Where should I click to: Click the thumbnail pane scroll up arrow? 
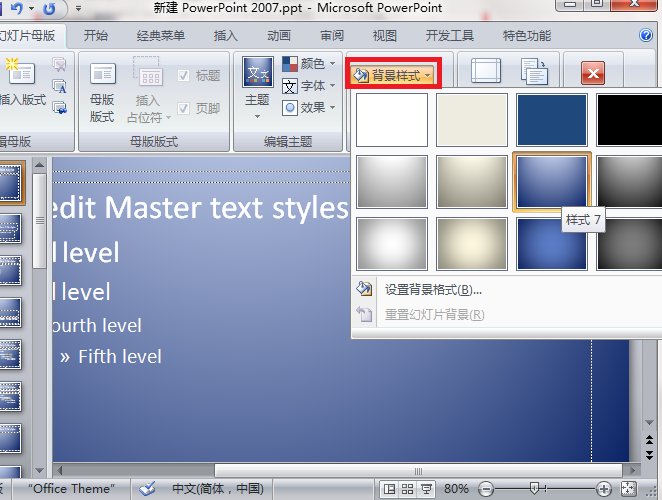[x=39, y=165]
